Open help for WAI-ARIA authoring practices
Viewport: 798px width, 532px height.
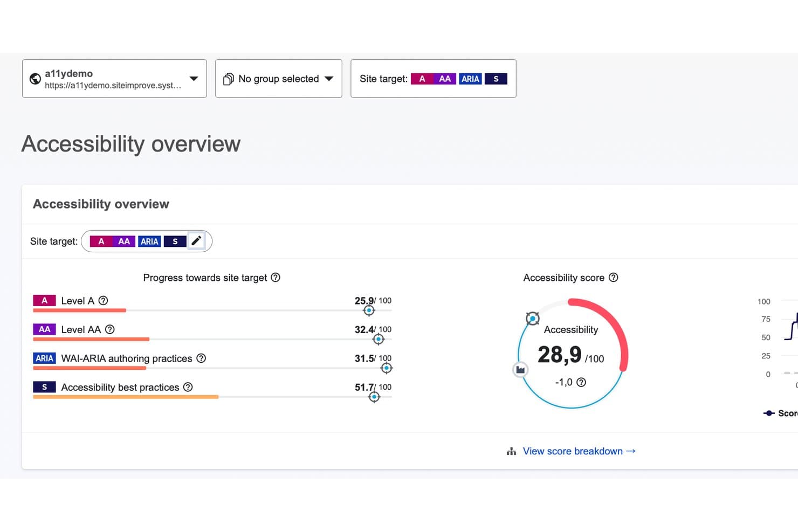(201, 358)
